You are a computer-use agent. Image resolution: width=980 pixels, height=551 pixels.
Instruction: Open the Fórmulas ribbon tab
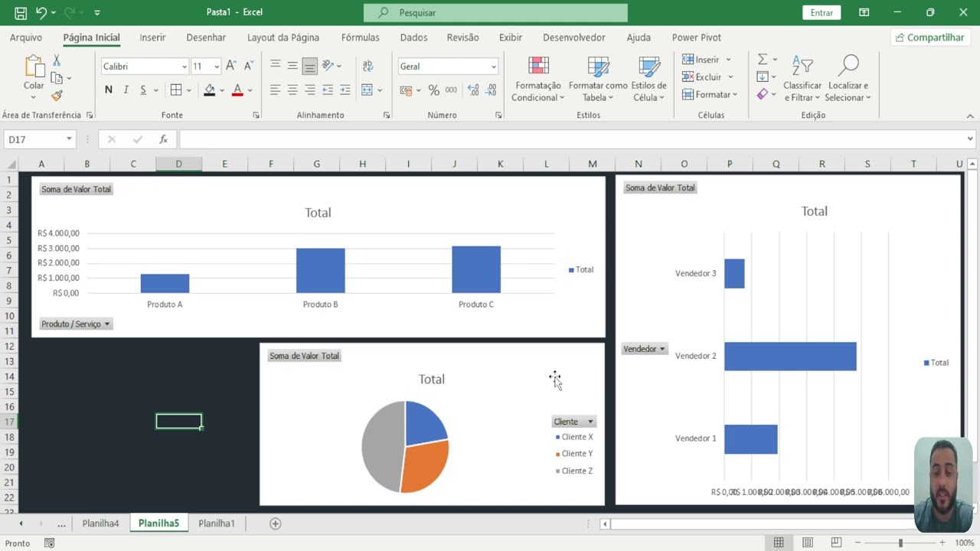(x=360, y=37)
